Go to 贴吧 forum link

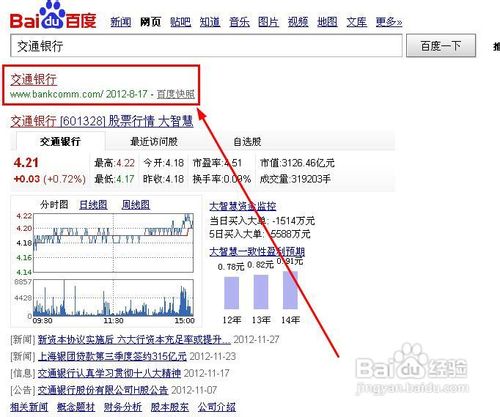[x=180, y=22]
